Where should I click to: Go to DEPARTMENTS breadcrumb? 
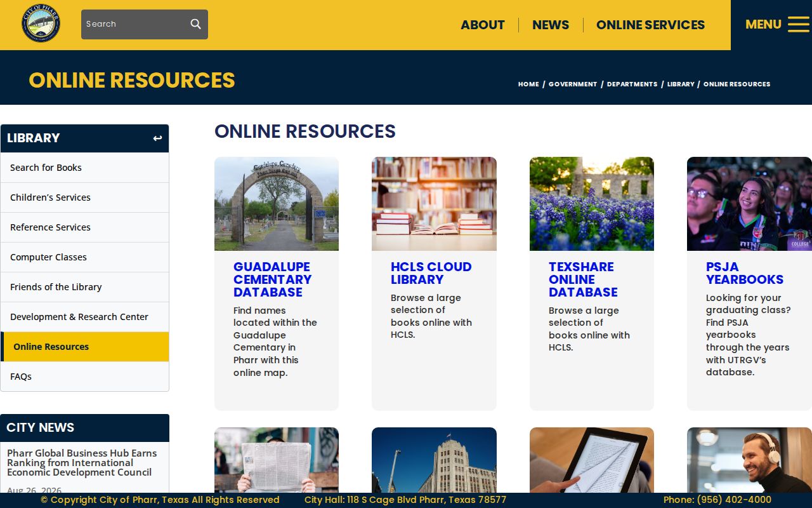tap(632, 84)
